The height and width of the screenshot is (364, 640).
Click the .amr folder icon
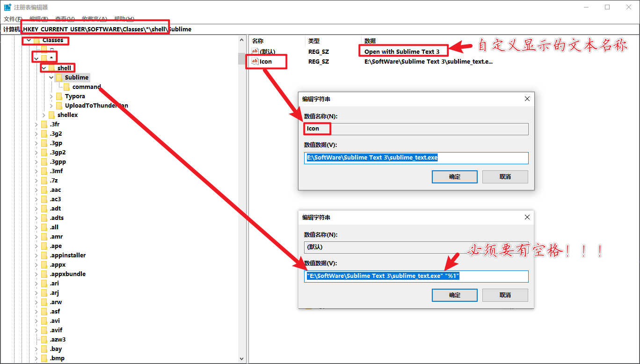(x=44, y=236)
